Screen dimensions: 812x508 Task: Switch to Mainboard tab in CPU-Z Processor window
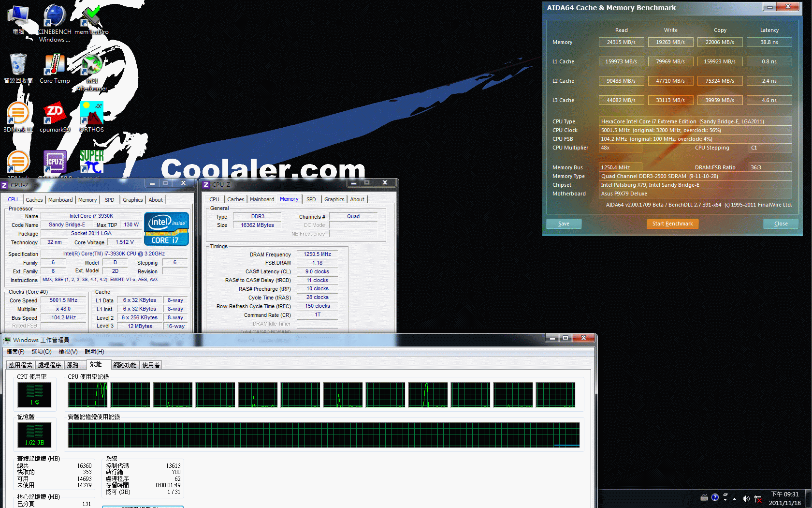point(60,200)
